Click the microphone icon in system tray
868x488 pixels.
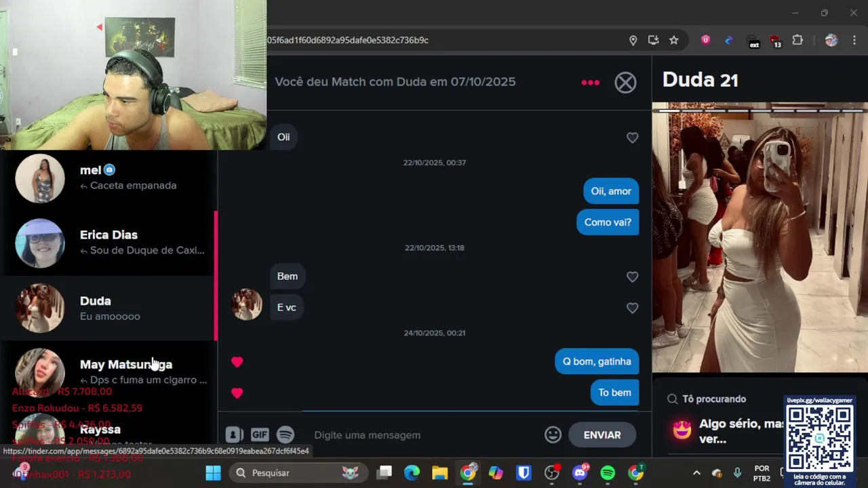coord(737,473)
